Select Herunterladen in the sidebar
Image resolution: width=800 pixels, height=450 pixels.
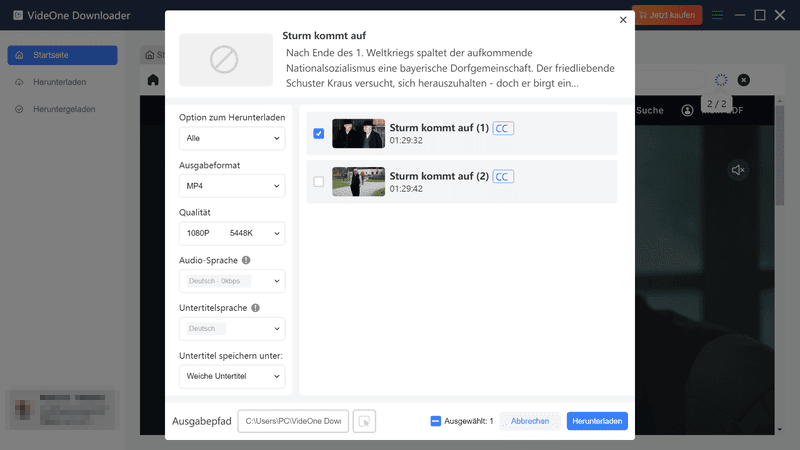[62, 82]
